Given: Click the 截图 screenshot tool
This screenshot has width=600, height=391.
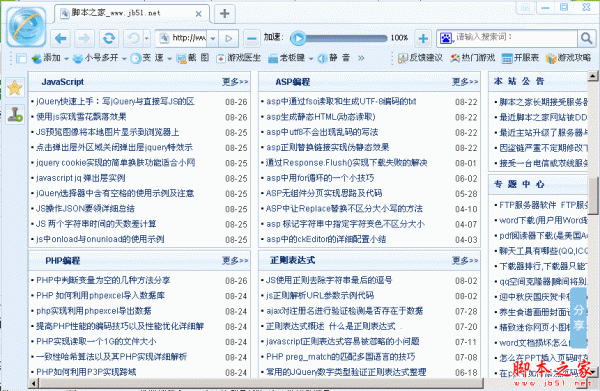Looking at the screenshot, I should [192, 58].
